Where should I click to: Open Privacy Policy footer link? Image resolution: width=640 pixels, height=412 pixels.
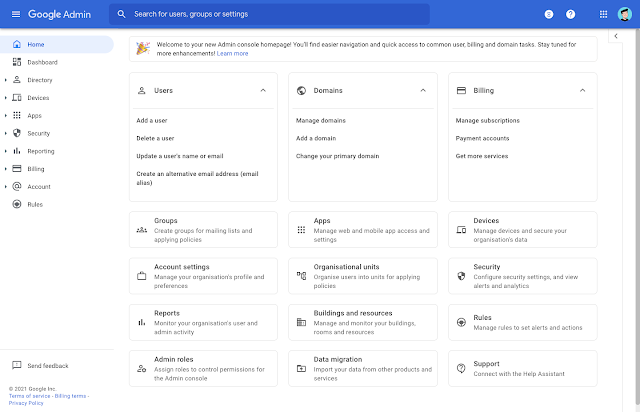(26, 403)
